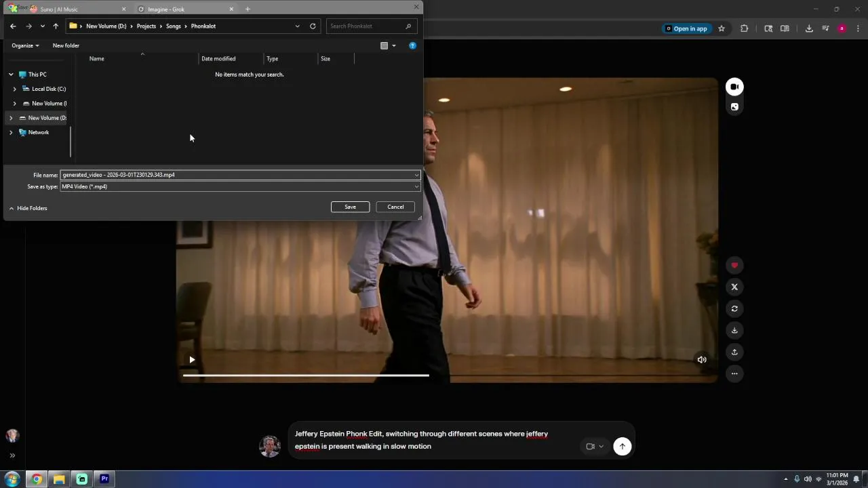
Task: Open Chrome media controls icon
Action: pyautogui.click(x=825, y=28)
